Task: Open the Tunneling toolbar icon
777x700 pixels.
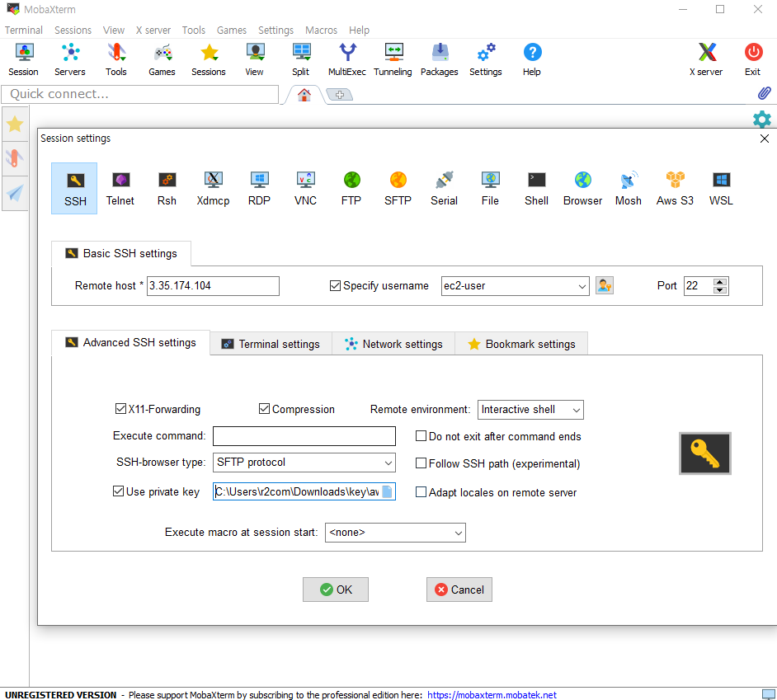Action: (393, 59)
